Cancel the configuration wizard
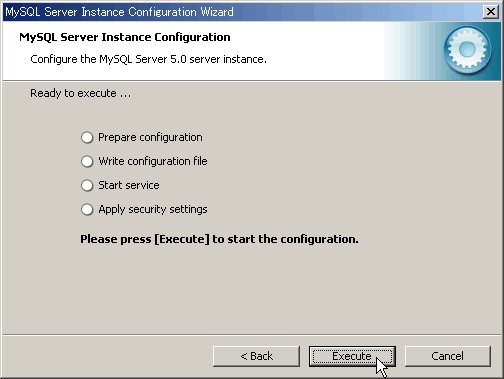The height and width of the screenshot is (379, 504). tap(448, 356)
